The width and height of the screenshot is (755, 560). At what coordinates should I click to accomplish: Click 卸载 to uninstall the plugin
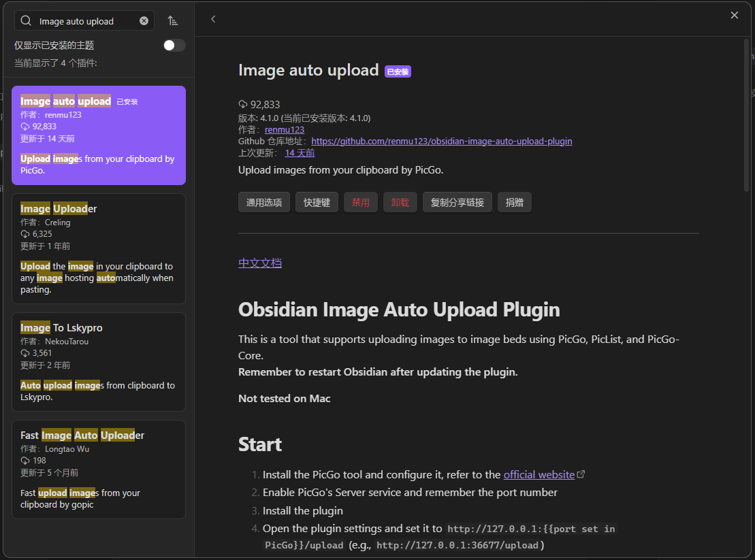tap(400, 201)
